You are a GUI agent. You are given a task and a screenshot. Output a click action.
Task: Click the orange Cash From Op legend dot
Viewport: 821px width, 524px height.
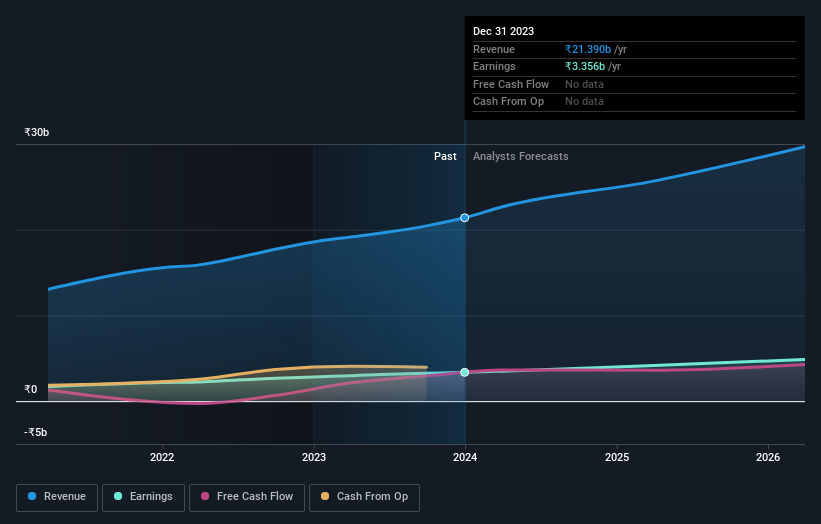[x=325, y=496]
